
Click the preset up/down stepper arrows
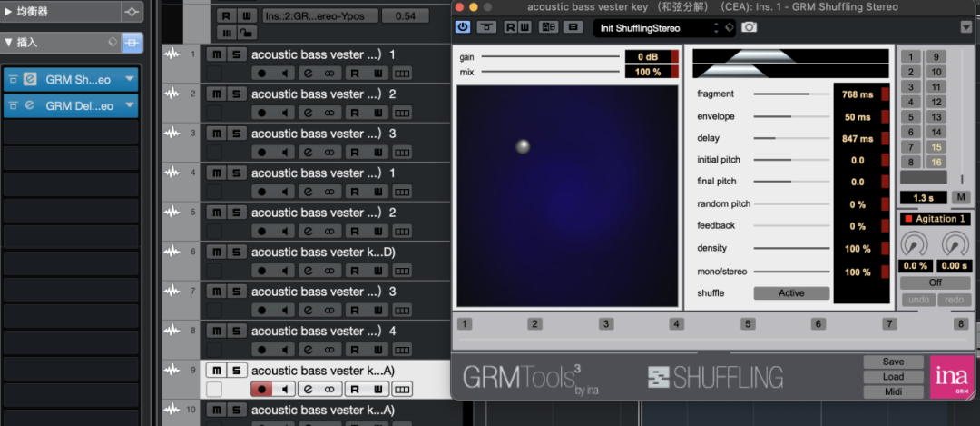click(x=716, y=28)
